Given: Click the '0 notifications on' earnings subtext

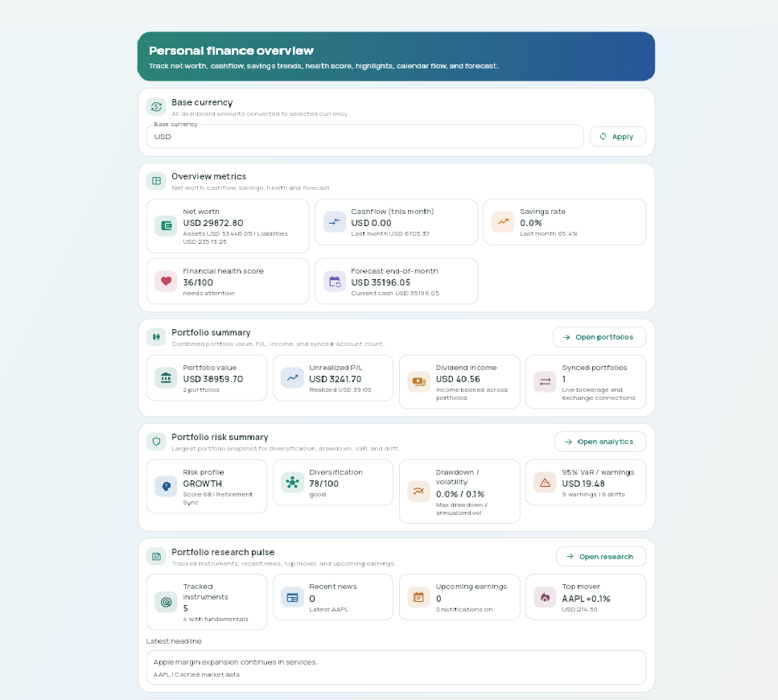Looking at the screenshot, I should tap(464, 610).
